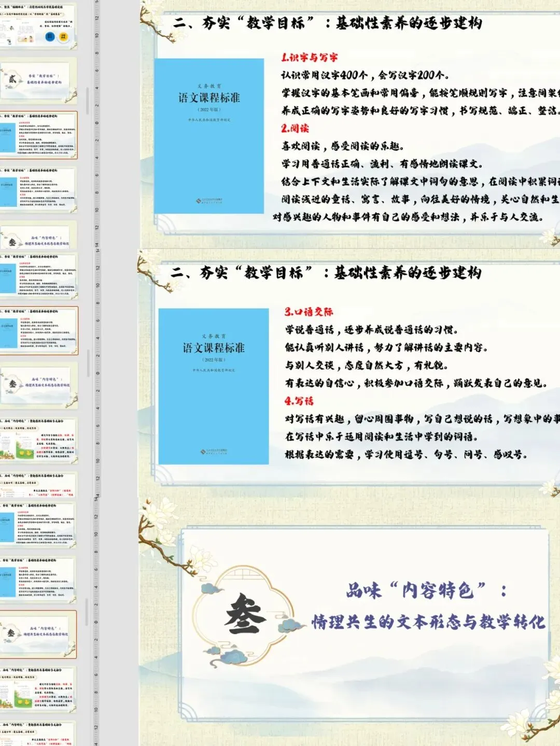The height and width of the screenshot is (746, 560).
Task: Select the line starting 在写话中乐于运用
Action: point(382,437)
